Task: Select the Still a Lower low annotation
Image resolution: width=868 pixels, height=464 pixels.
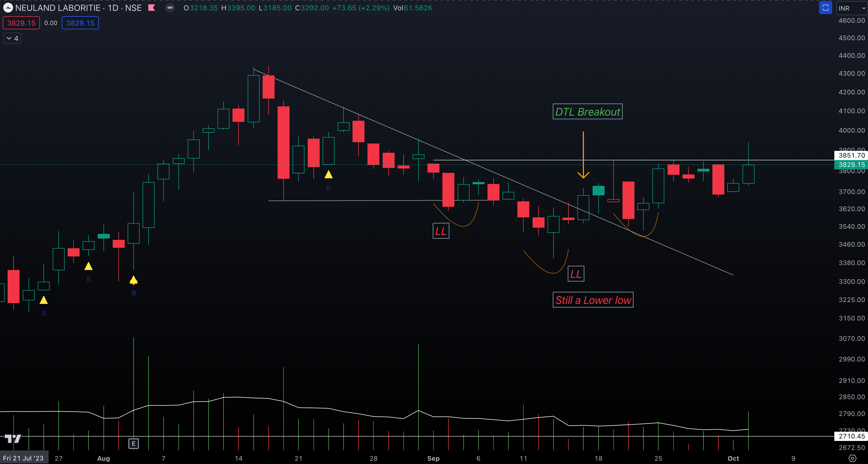Action: pyautogui.click(x=593, y=300)
